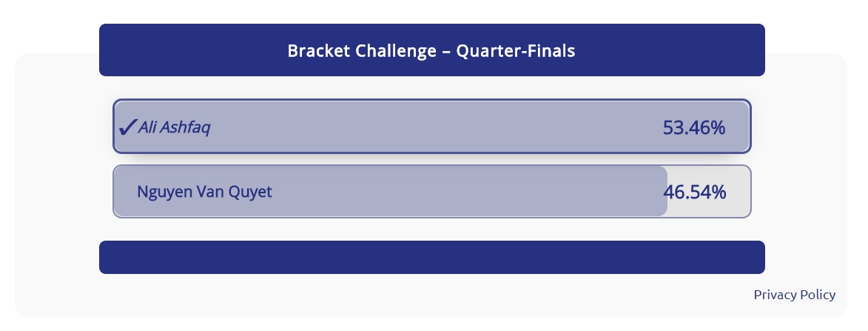Click the 53.46% result value

[x=693, y=127]
